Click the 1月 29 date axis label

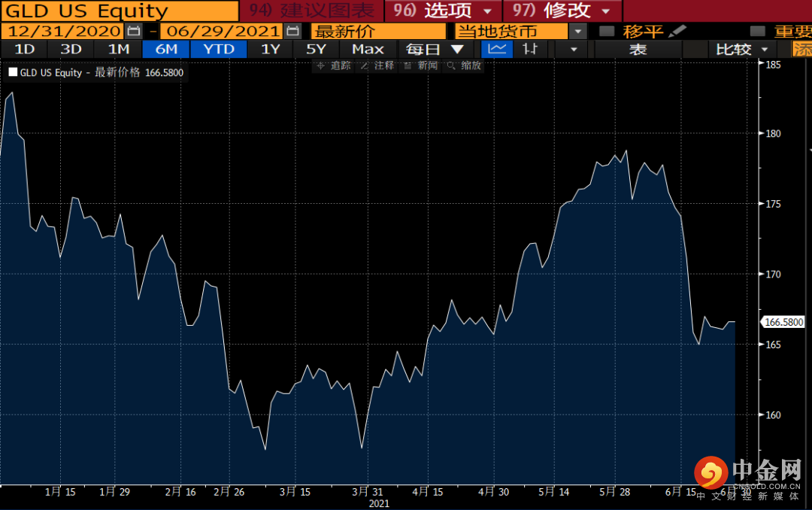coord(114,492)
